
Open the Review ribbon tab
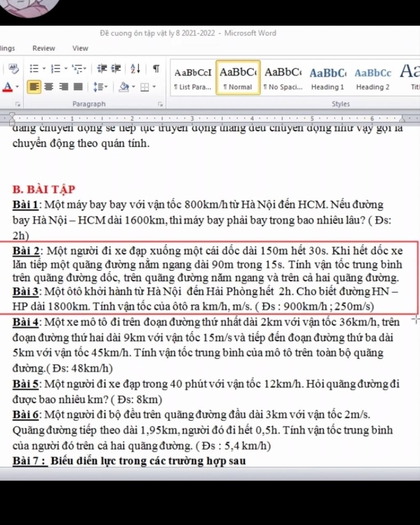click(x=43, y=48)
